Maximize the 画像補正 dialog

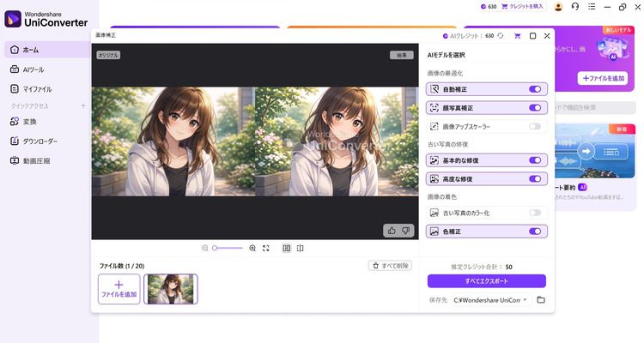[x=532, y=36]
